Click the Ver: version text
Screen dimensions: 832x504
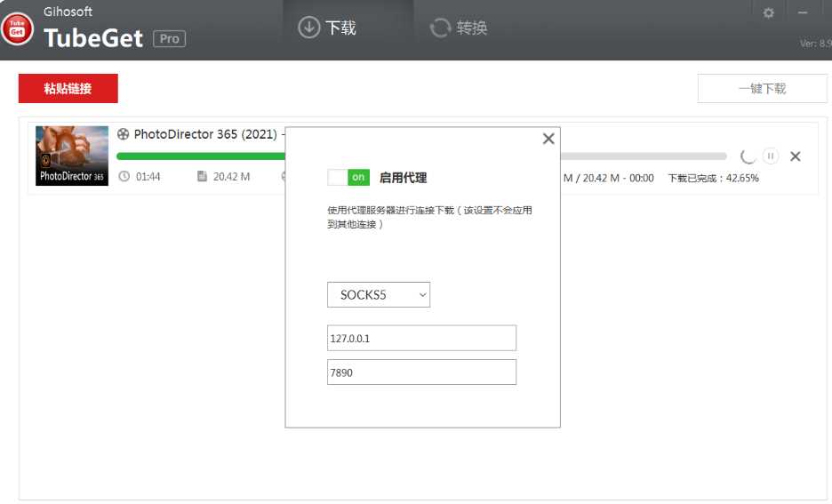816,44
